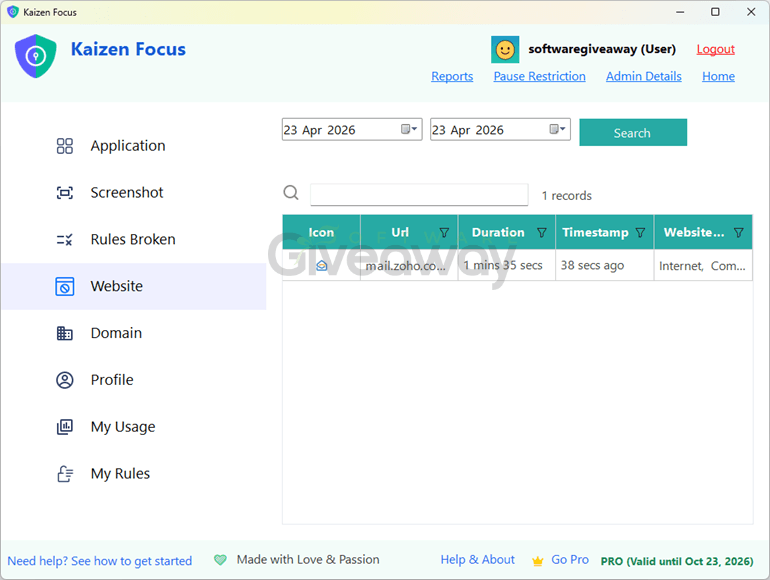770x580 pixels.
Task: Click the Website blocked-browser icon in sidebar
Action: pyautogui.click(x=65, y=286)
